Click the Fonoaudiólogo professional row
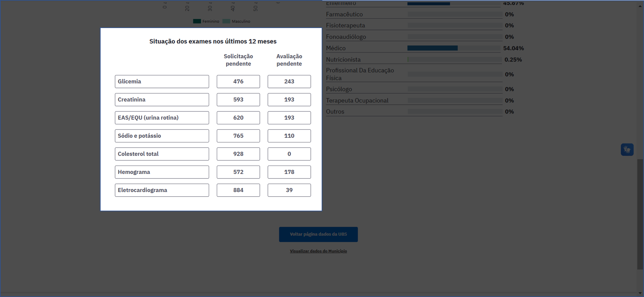 (420, 37)
